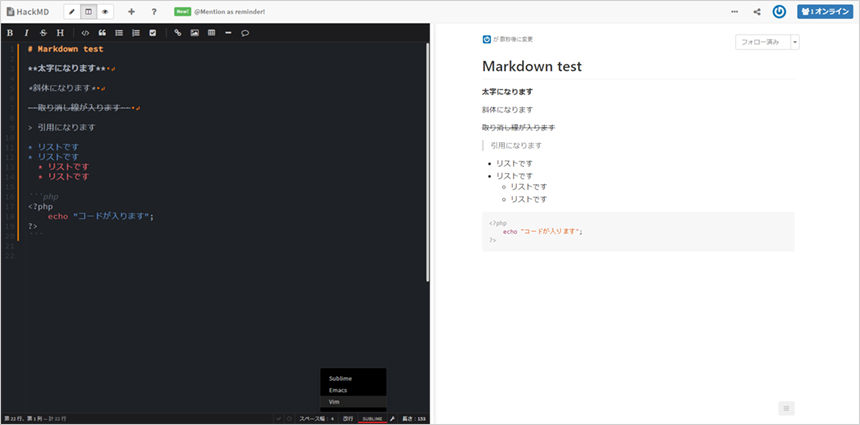860x425 pixels.
Task: Insert a table
Action: coord(211,33)
